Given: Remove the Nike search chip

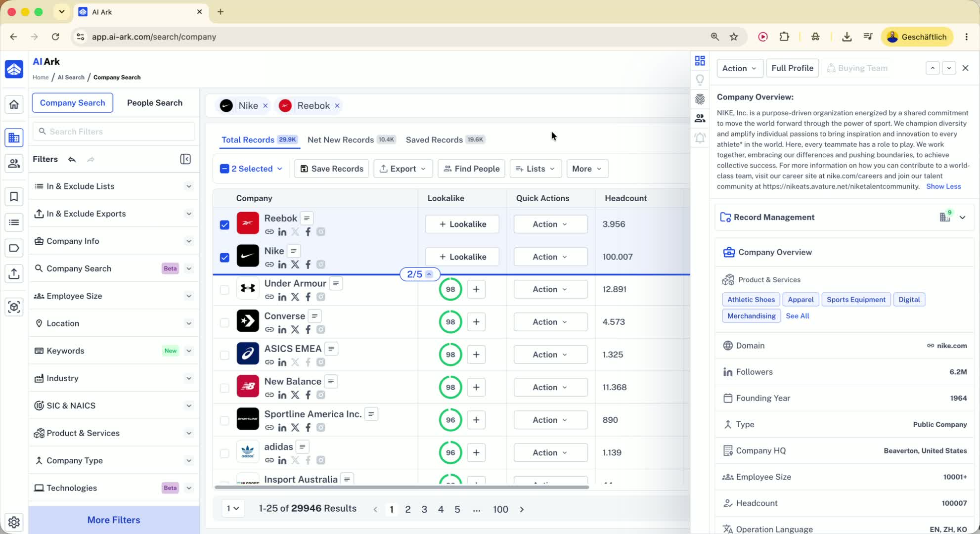Looking at the screenshot, I should (266, 106).
